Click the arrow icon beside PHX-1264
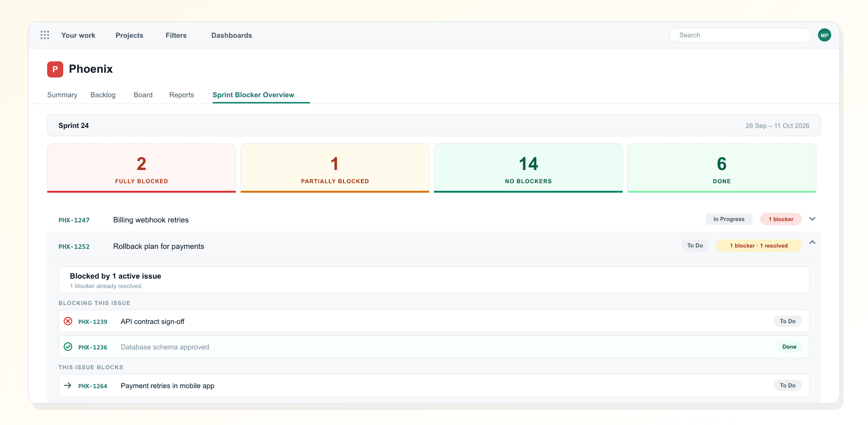 [68, 385]
